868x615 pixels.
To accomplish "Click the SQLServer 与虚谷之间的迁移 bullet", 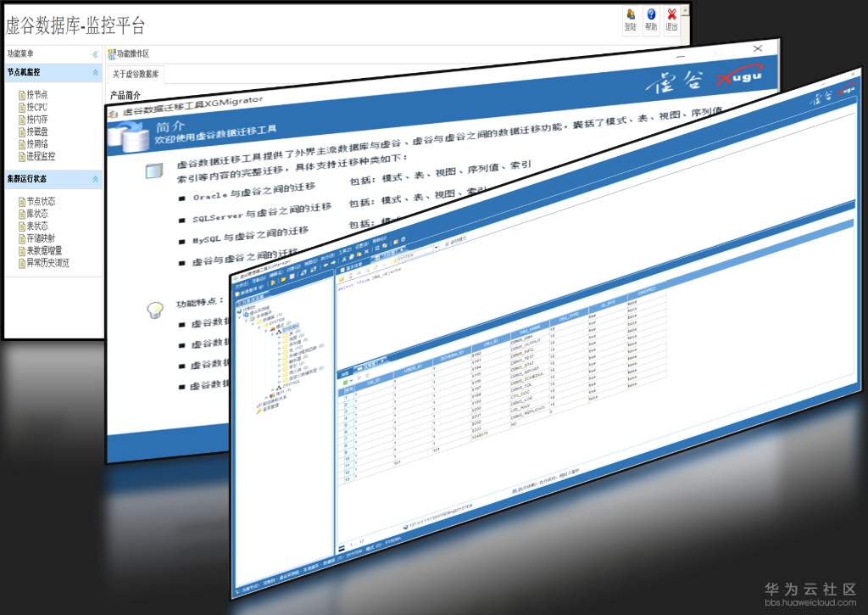I will (262, 212).
